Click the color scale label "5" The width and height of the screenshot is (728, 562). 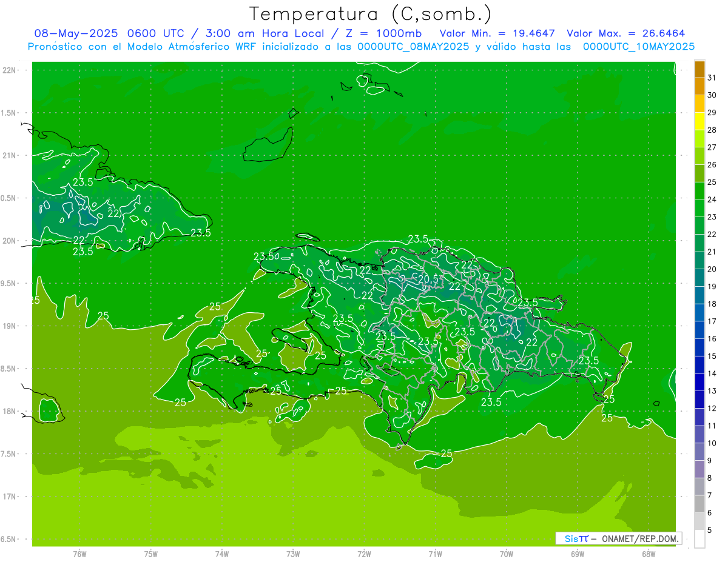click(710, 530)
